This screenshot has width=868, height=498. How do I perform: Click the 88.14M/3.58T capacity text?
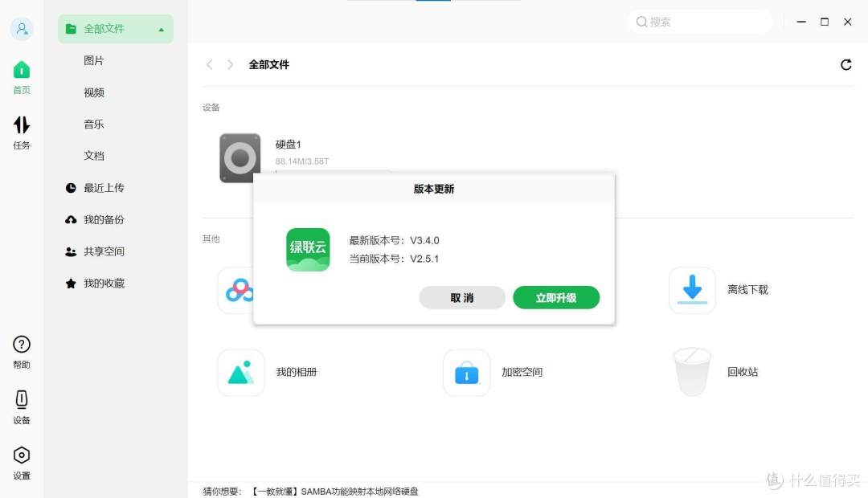(302, 161)
